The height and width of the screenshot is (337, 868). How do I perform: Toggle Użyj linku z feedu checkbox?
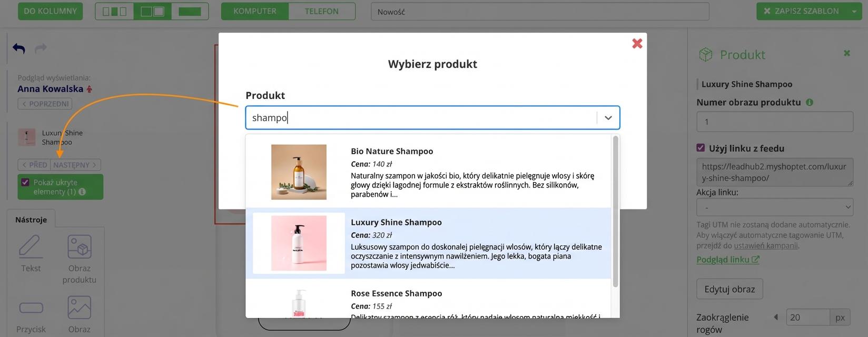[701, 148]
